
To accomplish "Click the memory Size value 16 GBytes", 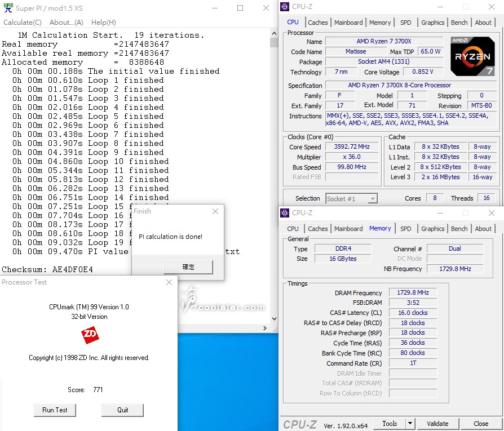I will (x=343, y=259).
